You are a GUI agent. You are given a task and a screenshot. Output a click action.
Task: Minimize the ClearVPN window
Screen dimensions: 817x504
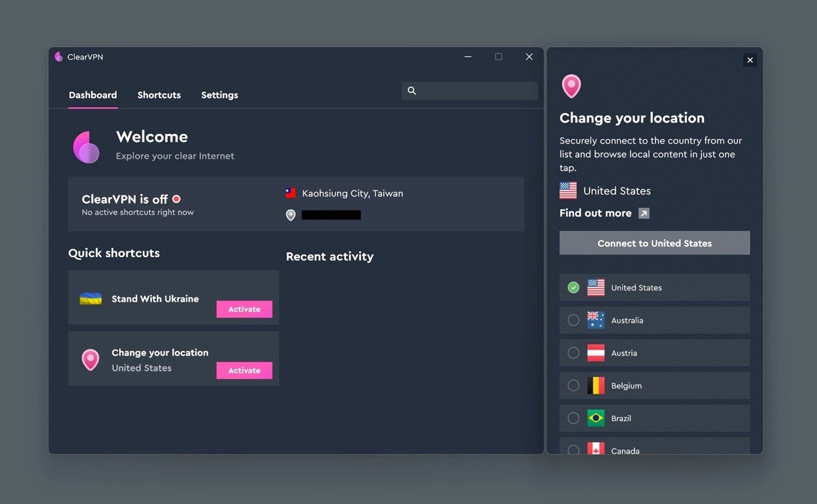click(468, 57)
